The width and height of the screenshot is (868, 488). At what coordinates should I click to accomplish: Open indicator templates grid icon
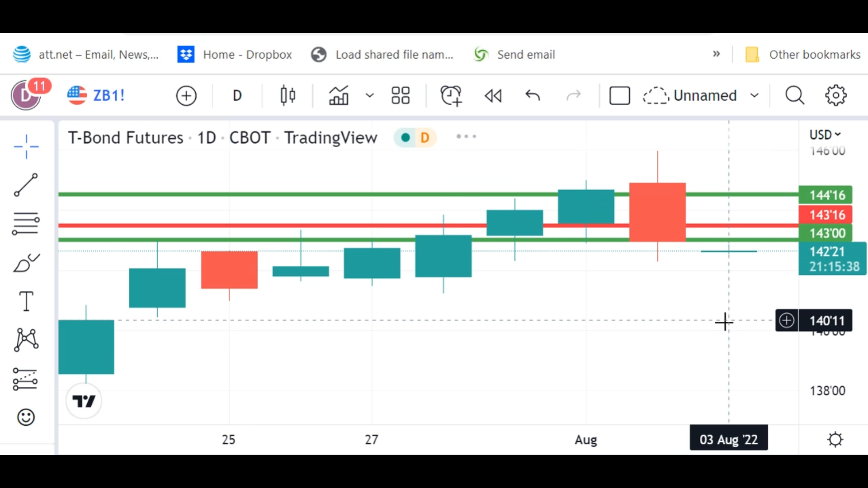click(401, 95)
